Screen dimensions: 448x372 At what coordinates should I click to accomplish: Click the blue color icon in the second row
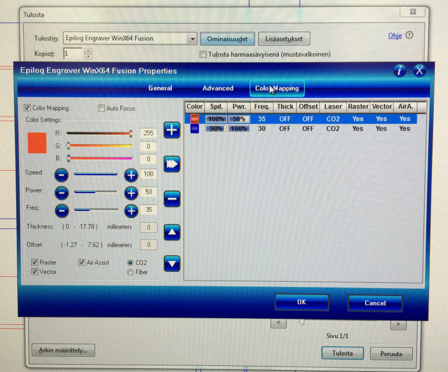(194, 128)
